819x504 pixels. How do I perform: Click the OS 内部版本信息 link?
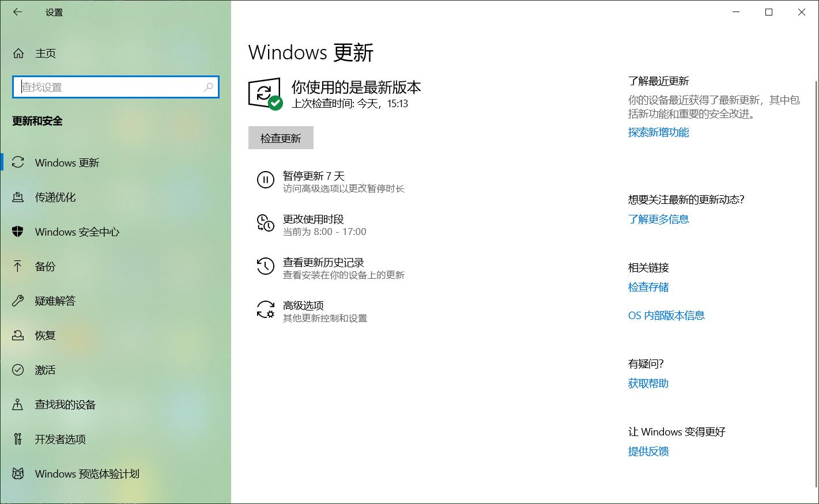[666, 315]
